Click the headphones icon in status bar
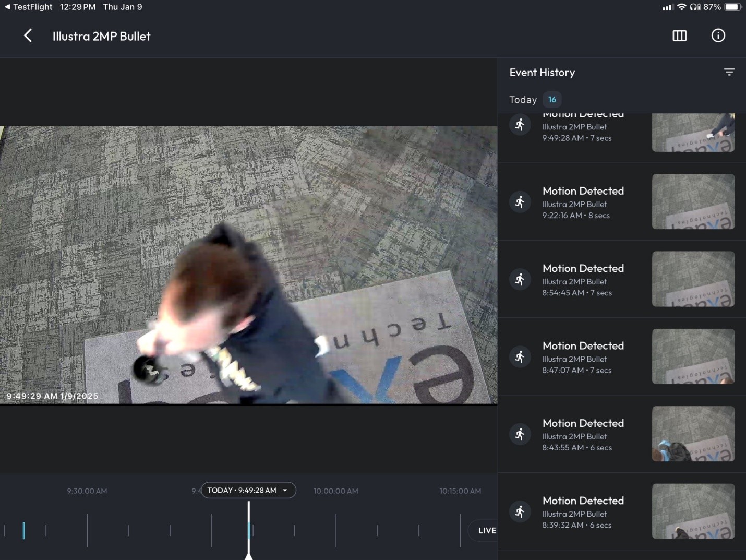Screen dimensions: 746x560 coord(694,7)
